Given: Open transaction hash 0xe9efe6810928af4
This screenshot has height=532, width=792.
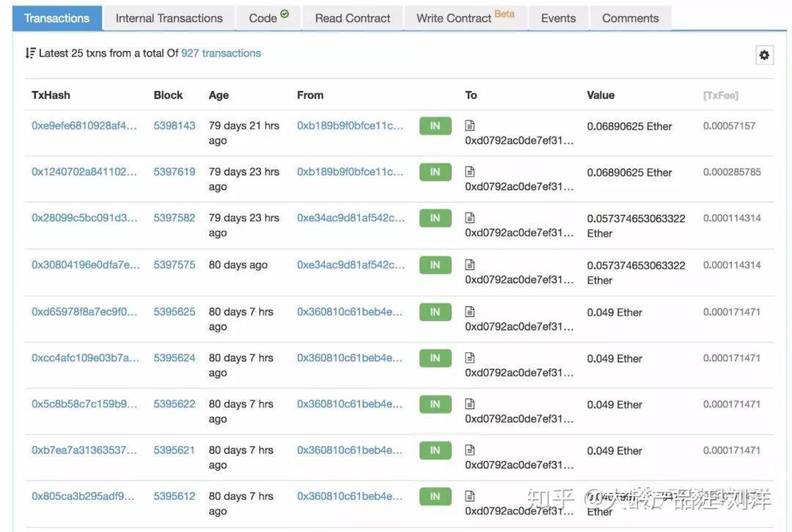Looking at the screenshot, I should tap(84, 126).
